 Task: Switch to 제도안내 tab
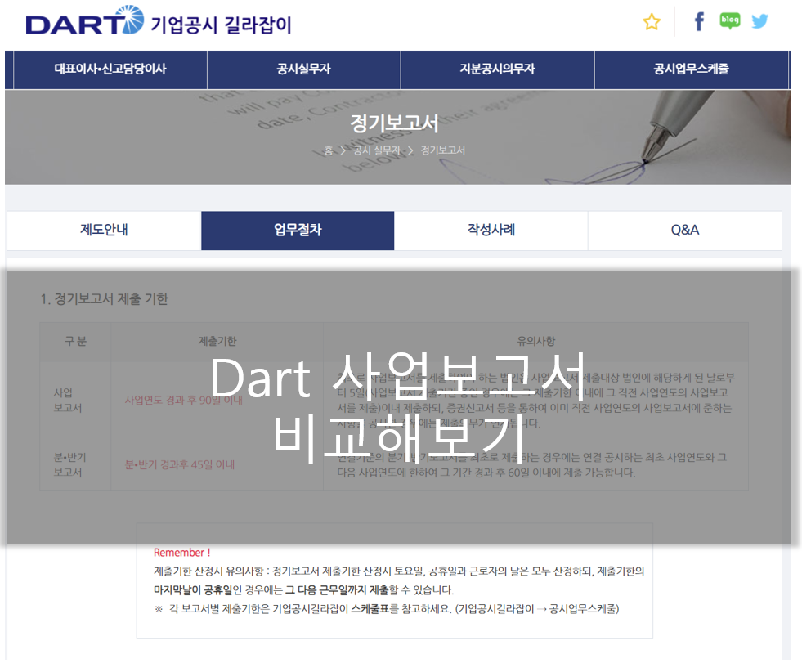point(104,231)
